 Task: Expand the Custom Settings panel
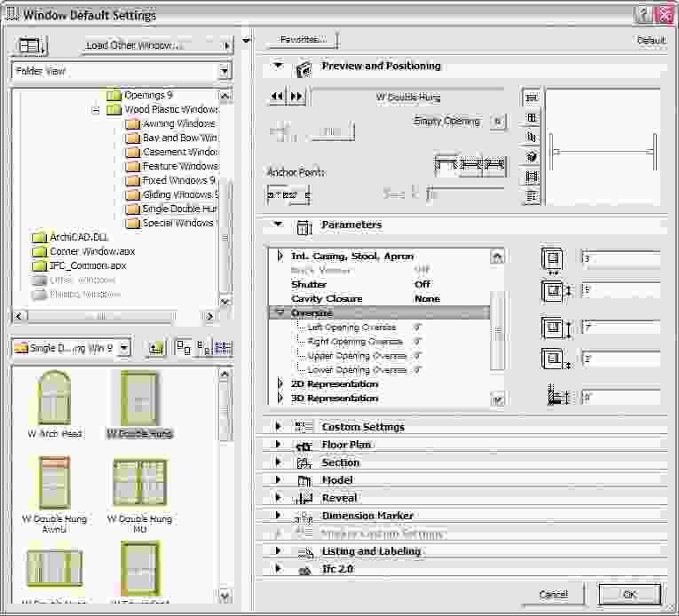pos(278,426)
